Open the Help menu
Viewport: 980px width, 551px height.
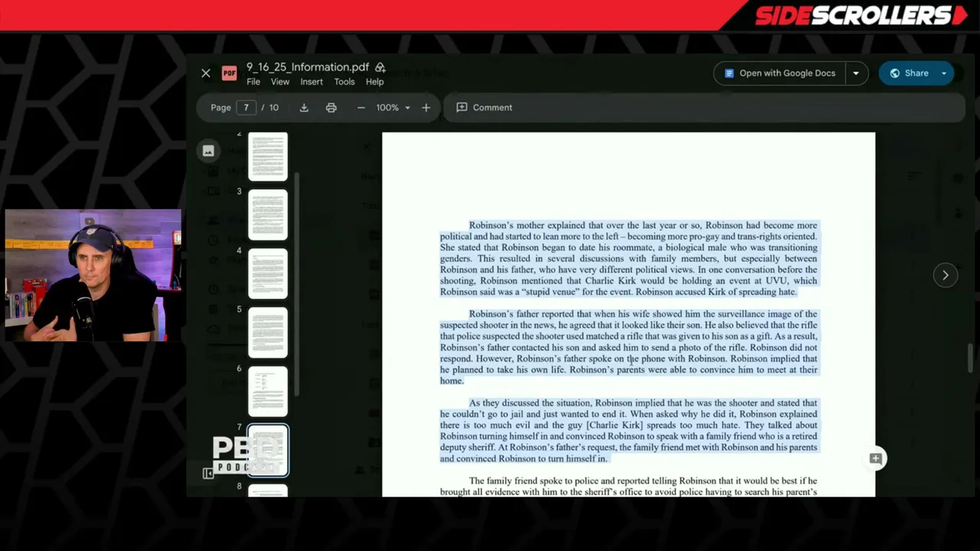tap(374, 82)
